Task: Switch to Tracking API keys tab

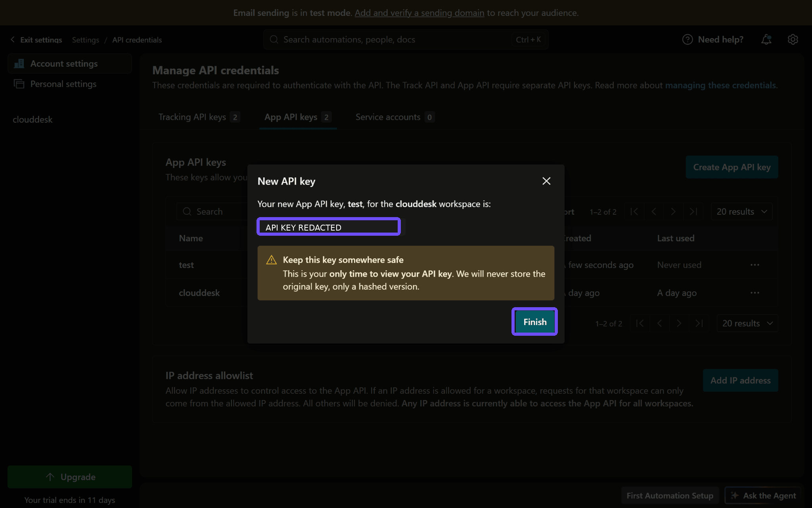Action: [x=199, y=117]
